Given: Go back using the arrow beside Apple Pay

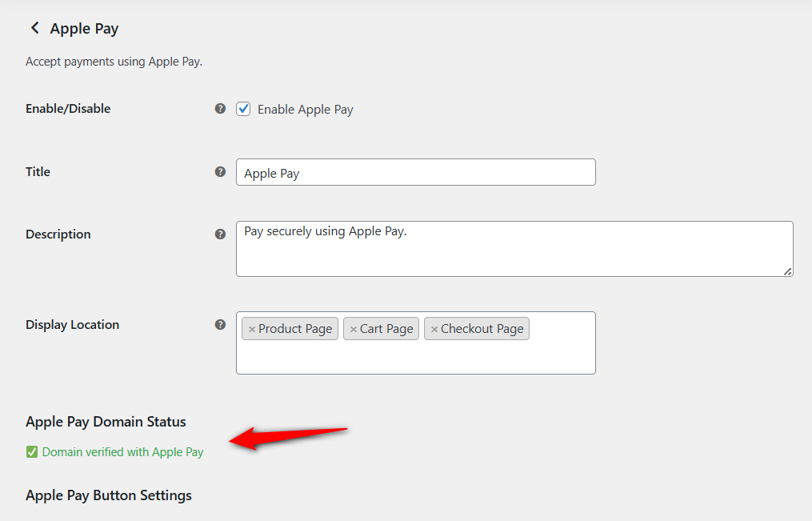Looking at the screenshot, I should click(34, 28).
